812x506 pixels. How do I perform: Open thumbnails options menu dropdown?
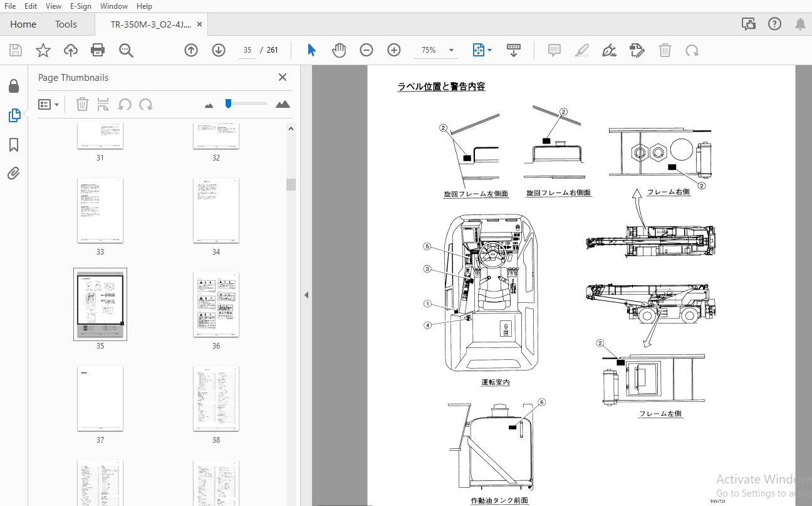[49, 104]
